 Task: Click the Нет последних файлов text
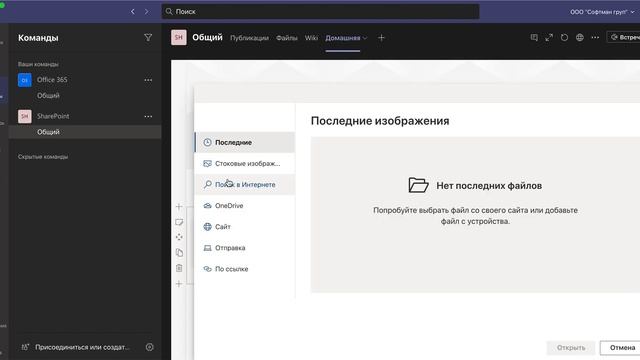pyautogui.click(x=489, y=186)
